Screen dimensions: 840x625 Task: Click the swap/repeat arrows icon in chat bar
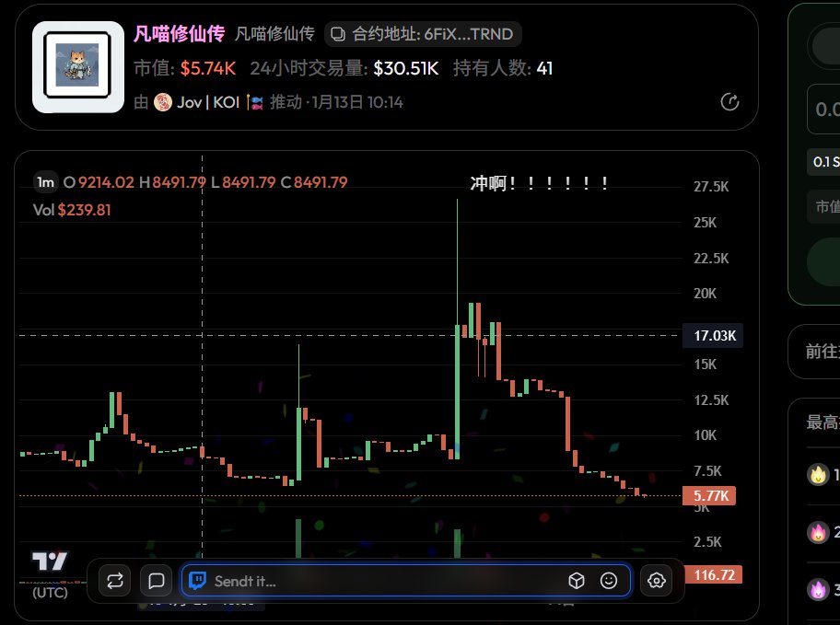pyautogui.click(x=114, y=581)
